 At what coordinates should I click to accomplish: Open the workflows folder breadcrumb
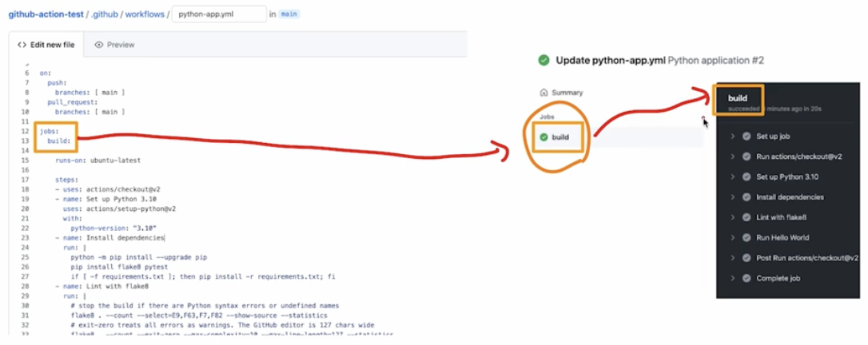tap(145, 14)
